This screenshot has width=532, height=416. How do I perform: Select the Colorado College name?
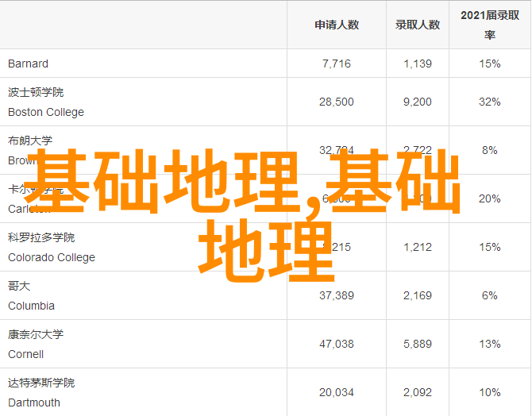click(52, 257)
